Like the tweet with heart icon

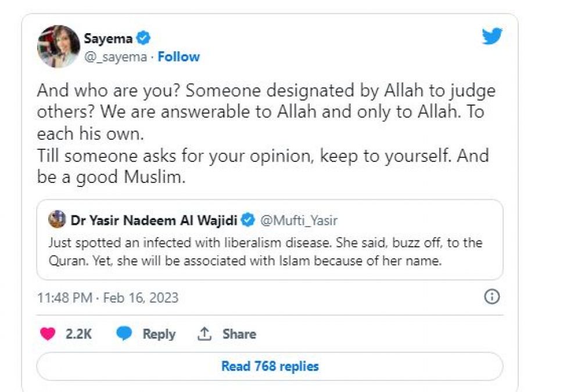[x=48, y=334]
